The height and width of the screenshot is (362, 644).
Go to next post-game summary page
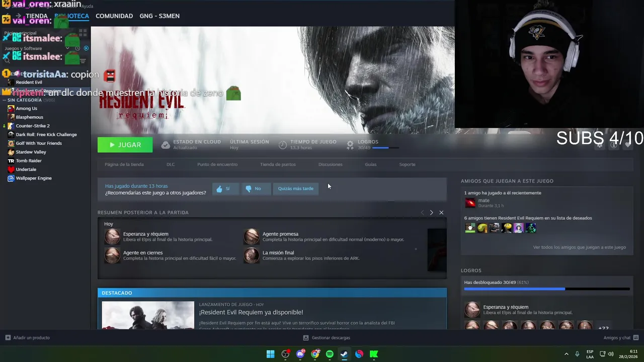point(431,213)
